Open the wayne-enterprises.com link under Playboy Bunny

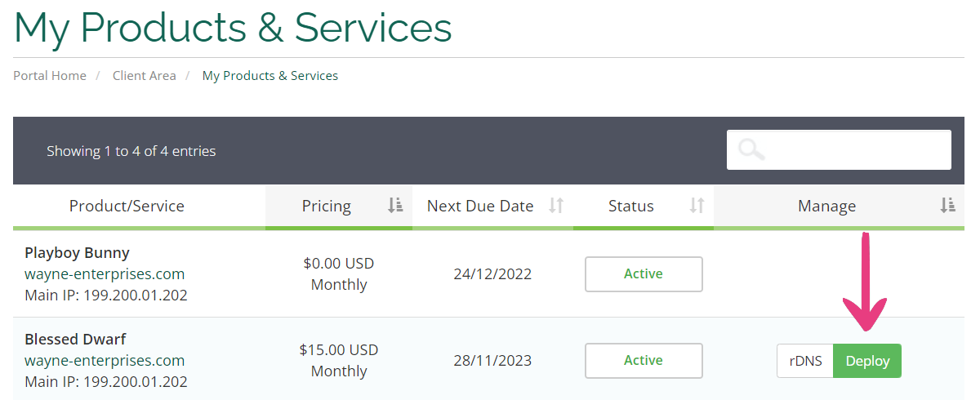(x=105, y=273)
